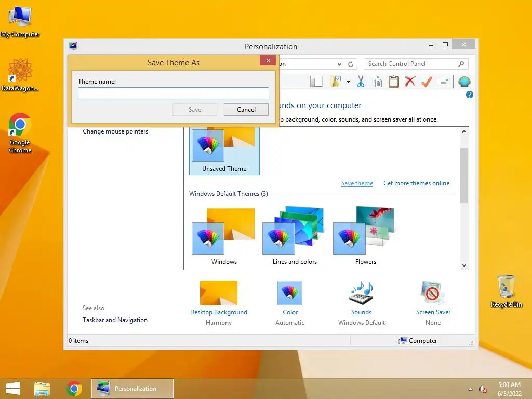Click the folder options toolbar icon

click(336, 82)
